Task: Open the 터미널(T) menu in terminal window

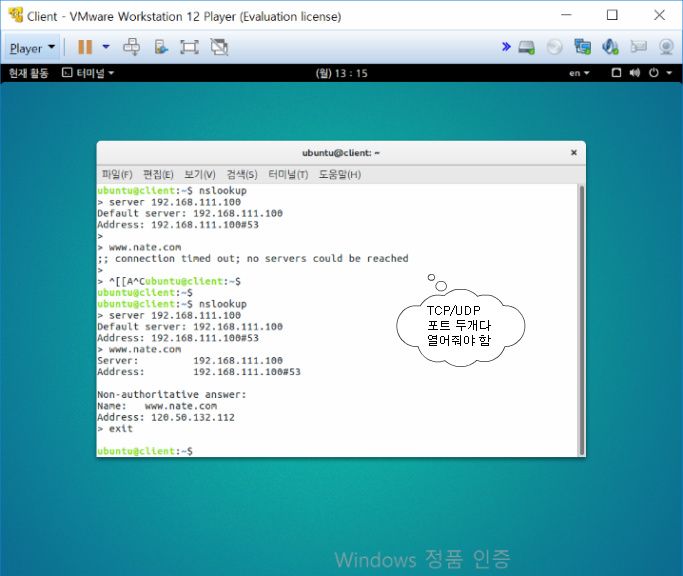Action: click(288, 174)
